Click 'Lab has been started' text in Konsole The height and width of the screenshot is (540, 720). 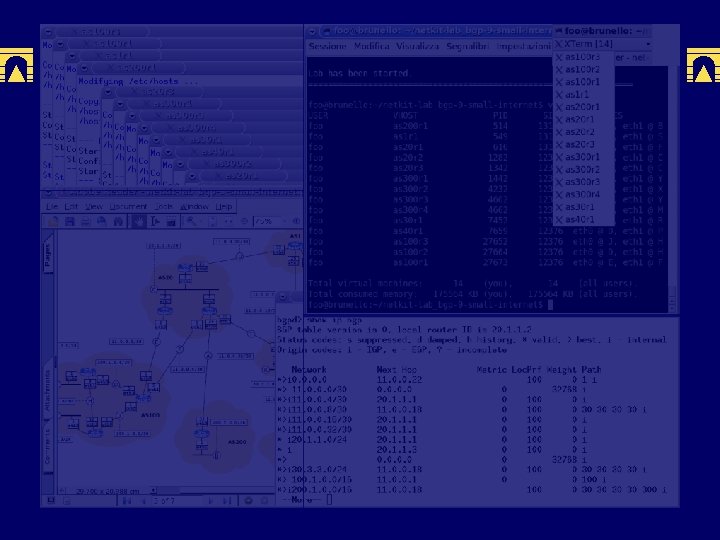click(358, 73)
